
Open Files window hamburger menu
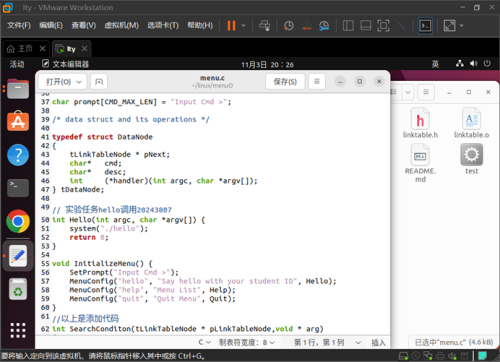click(x=426, y=92)
